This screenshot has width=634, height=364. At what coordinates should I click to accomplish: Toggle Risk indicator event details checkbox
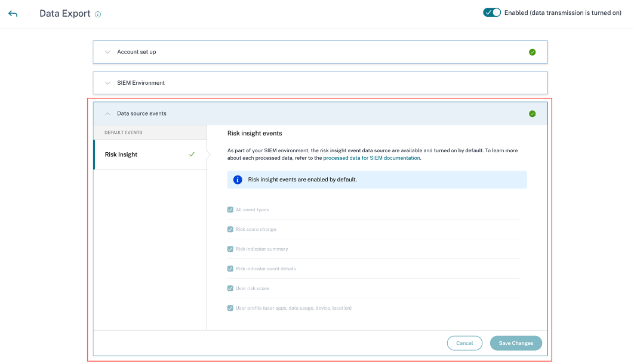(230, 269)
